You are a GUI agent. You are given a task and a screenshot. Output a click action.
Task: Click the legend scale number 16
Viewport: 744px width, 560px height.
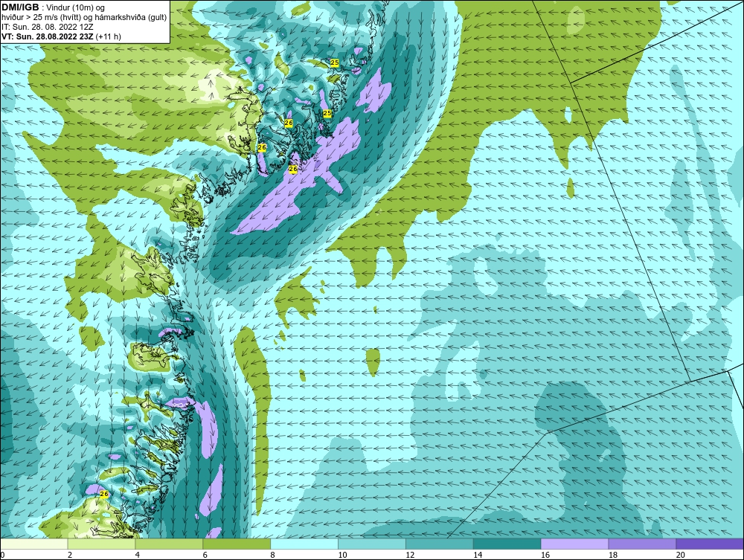pyautogui.click(x=545, y=555)
